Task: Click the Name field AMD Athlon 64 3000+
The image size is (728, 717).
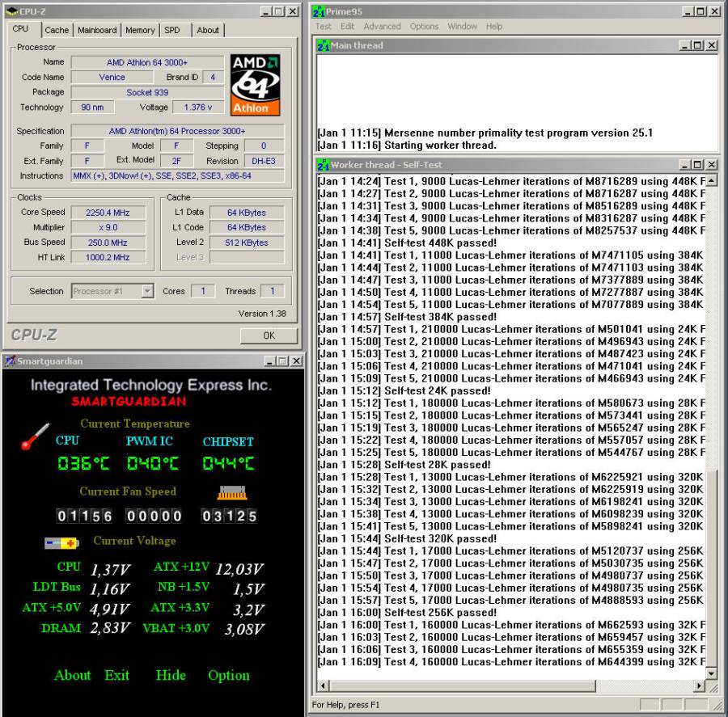Action: point(147,62)
